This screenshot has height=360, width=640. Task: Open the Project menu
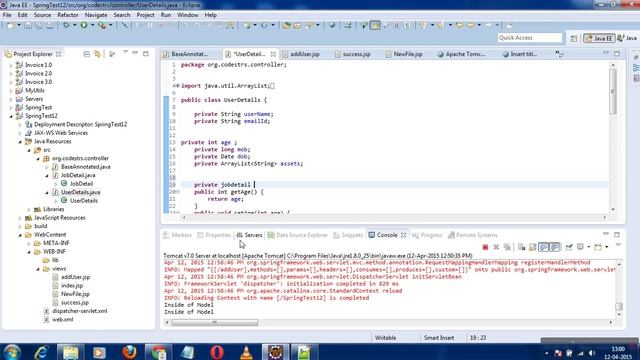click(x=145, y=15)
